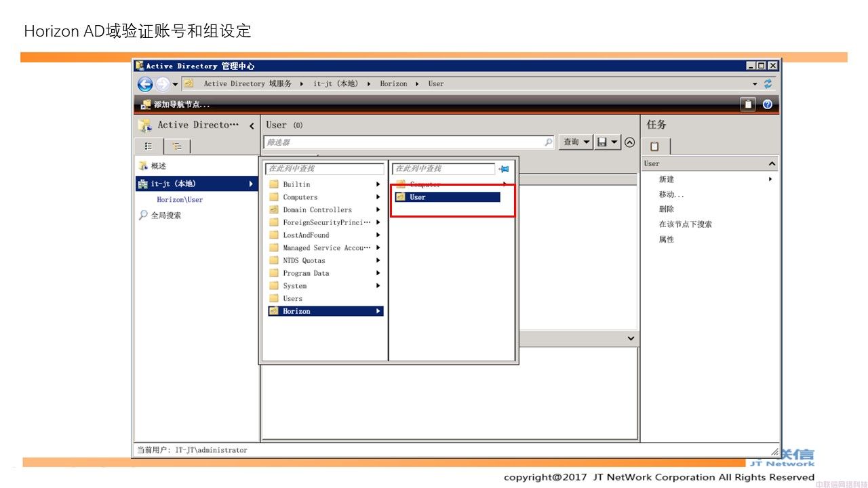
Task: Click the 'Horizon' breadcrumb segment
Action: coord(393,83)
